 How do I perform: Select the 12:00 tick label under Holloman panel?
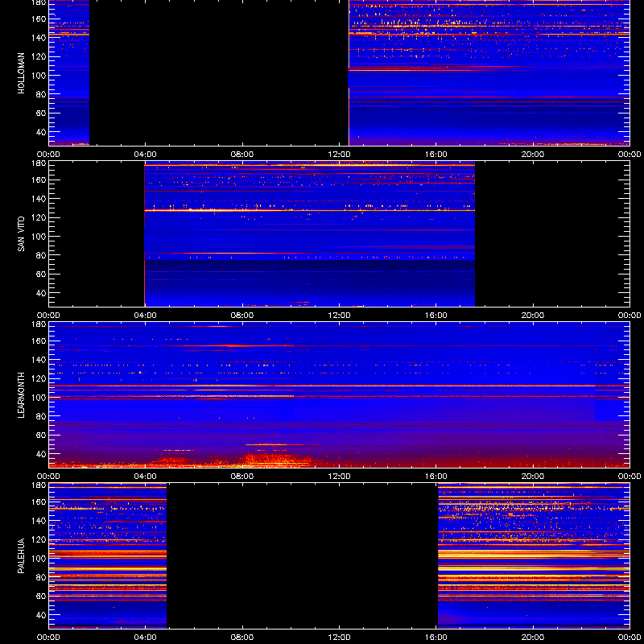339,155
